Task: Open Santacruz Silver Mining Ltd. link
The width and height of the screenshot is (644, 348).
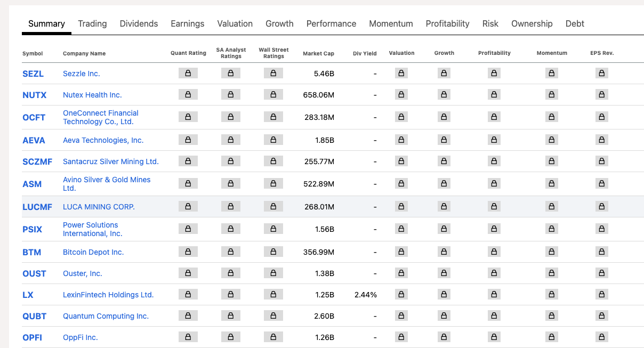Action: pos(111,161)
